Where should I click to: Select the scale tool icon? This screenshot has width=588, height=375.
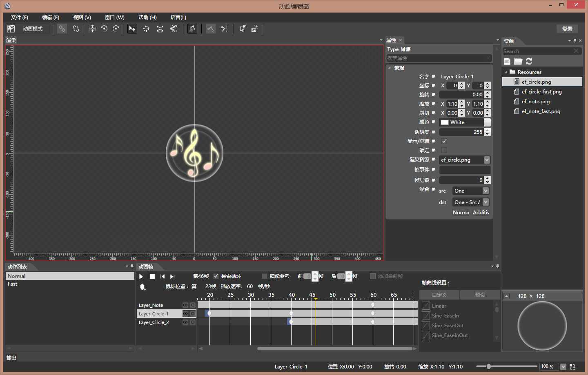tap(160, 29)
